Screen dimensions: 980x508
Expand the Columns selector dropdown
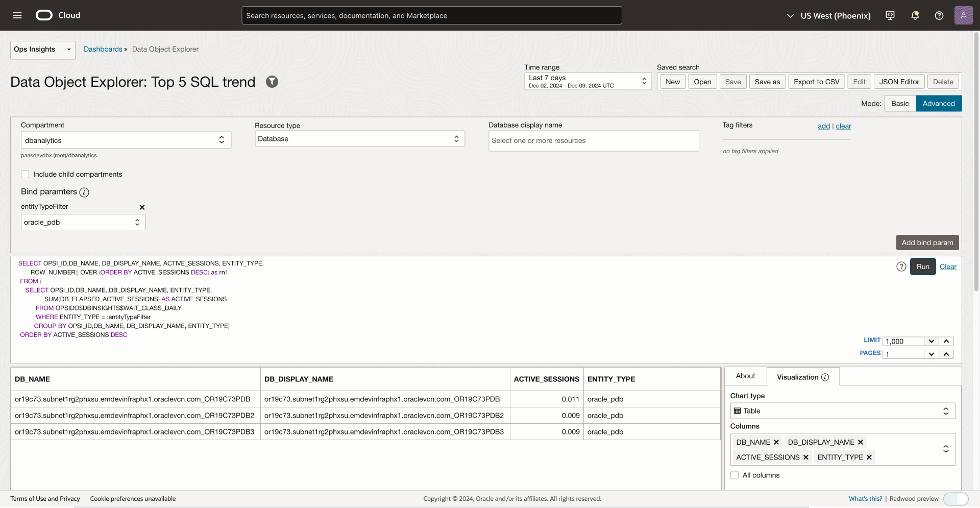[946, 449]
